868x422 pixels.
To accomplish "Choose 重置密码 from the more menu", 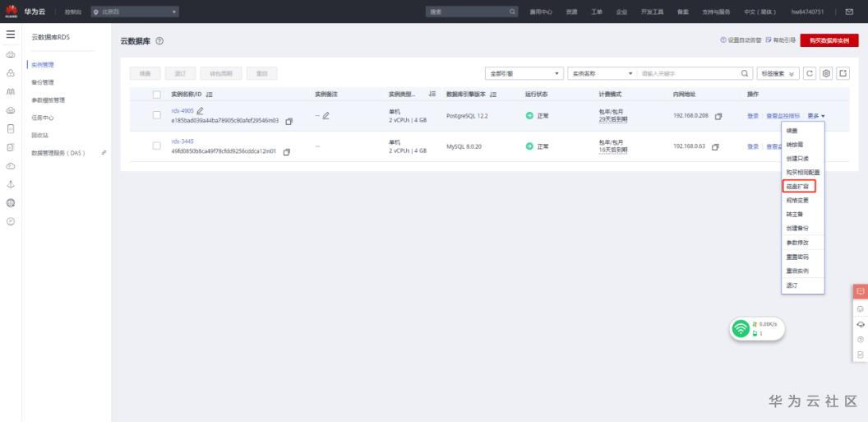I will click(797, 257).
